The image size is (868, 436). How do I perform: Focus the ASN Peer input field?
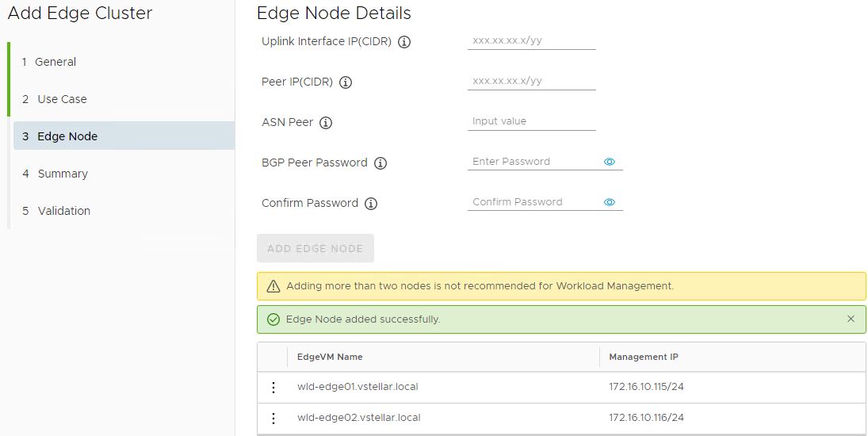[531, 121]
